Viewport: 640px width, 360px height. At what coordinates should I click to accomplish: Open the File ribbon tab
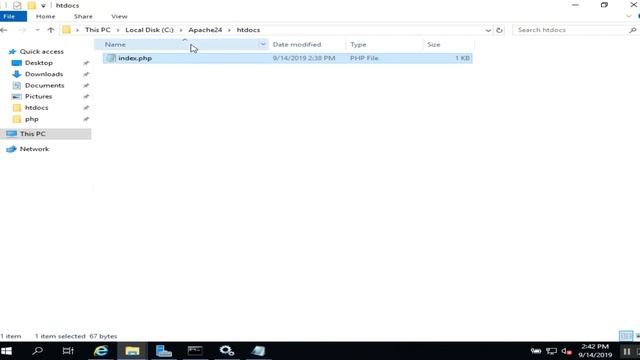click(10, 16)
